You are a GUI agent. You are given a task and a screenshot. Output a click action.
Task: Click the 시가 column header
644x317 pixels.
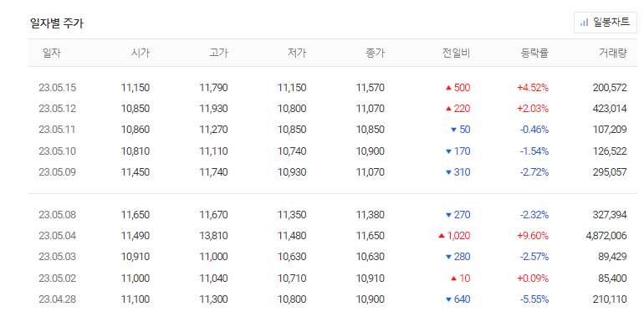141,53
